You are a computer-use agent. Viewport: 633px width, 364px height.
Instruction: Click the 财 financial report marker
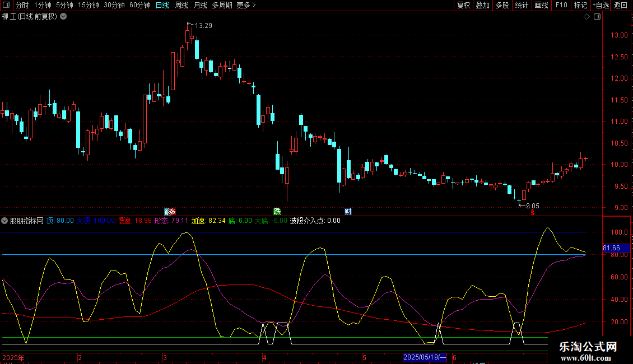(x=348, y=212)
